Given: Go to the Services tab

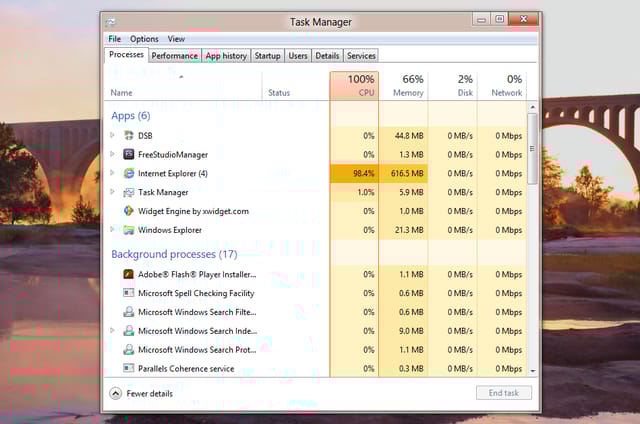Looking at the screenshot, I should pyautogui.click(x=361, y=56).
